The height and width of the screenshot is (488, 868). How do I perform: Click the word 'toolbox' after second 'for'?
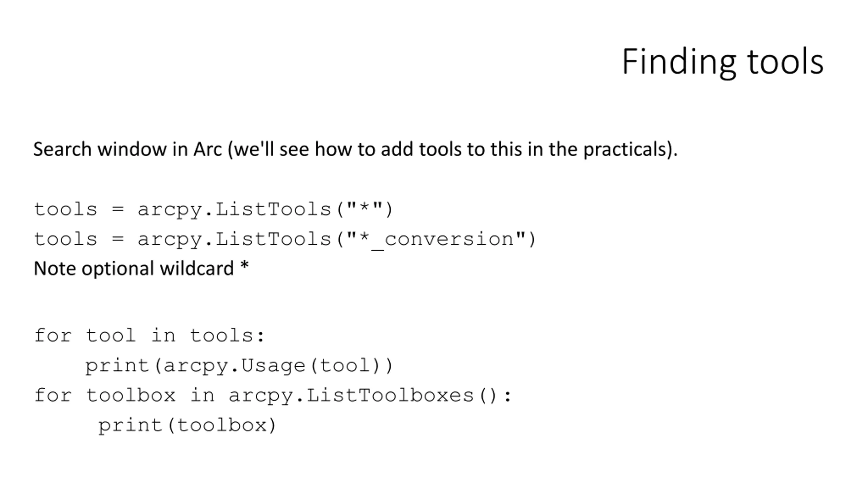[x=131, y=395]
